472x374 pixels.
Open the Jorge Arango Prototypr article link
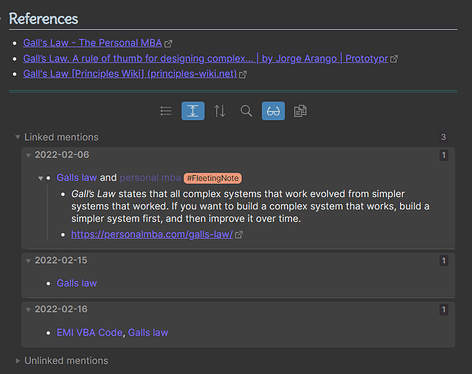206,59
